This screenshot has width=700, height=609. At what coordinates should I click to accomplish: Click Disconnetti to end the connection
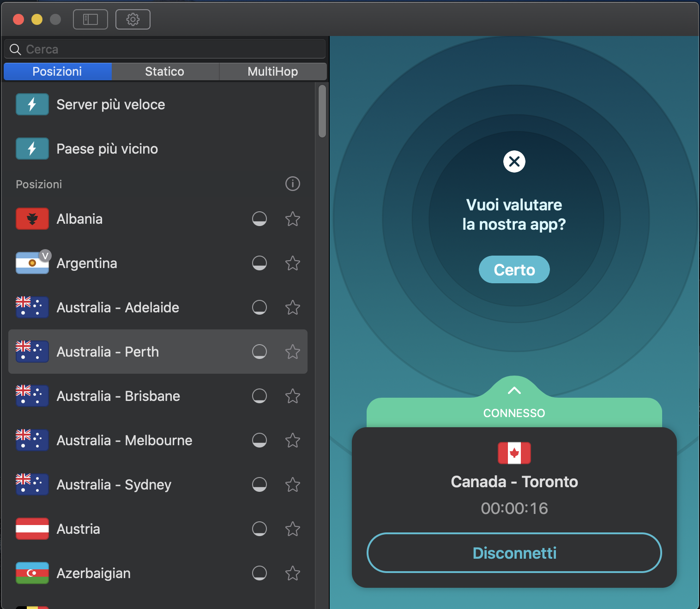point(514,553)
